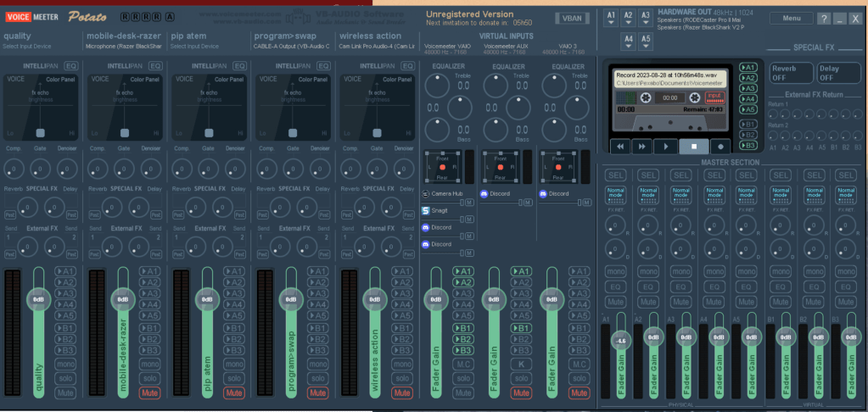Screen dimensions: 868x412
Task: Stop the cassette recorder
Action: click(x=693, y=147)
